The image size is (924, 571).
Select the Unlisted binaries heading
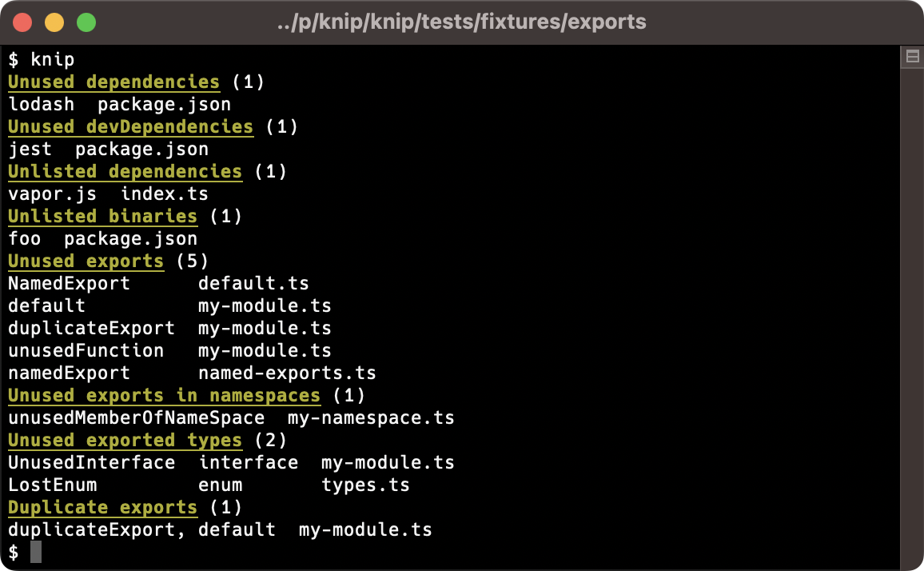tap(102, 216)
